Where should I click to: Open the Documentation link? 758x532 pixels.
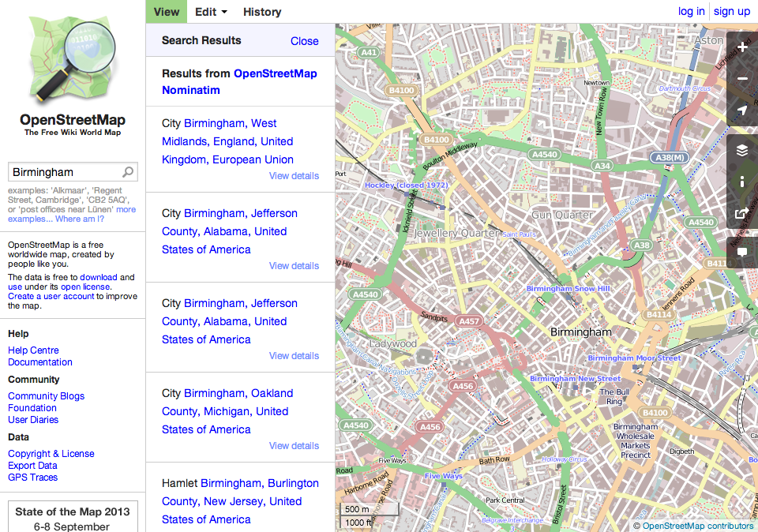click(x=40, y=362)
